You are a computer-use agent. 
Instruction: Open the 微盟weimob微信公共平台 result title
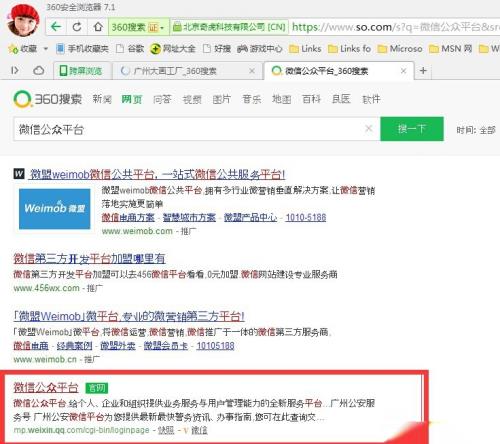pos(157,174)
